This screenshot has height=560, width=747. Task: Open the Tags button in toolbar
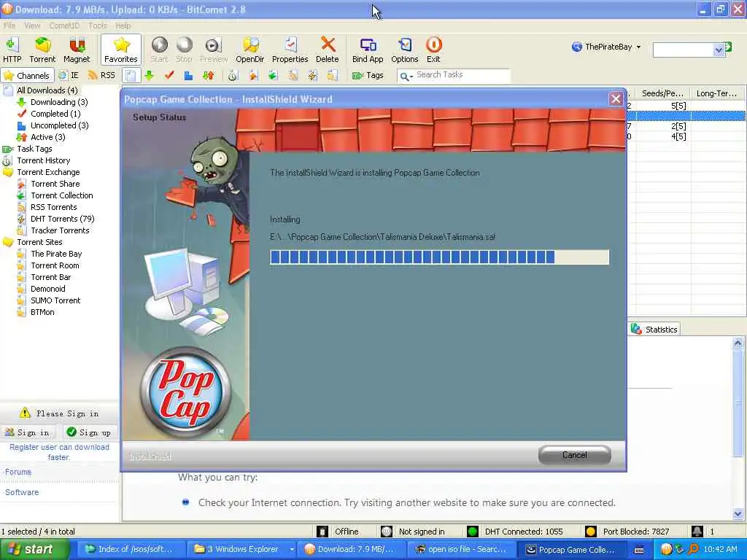(368, 75)
